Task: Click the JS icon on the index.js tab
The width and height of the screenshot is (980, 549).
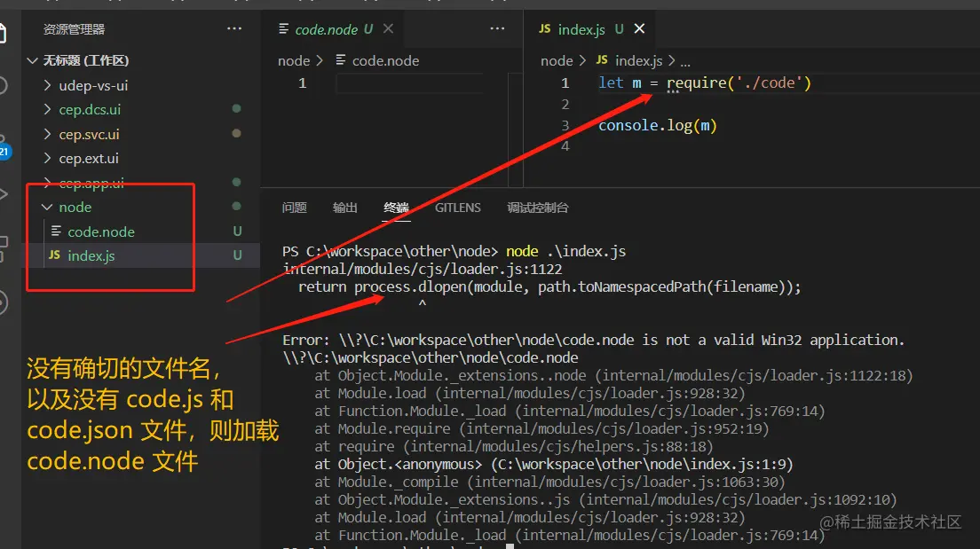Action: click(544, 28)
